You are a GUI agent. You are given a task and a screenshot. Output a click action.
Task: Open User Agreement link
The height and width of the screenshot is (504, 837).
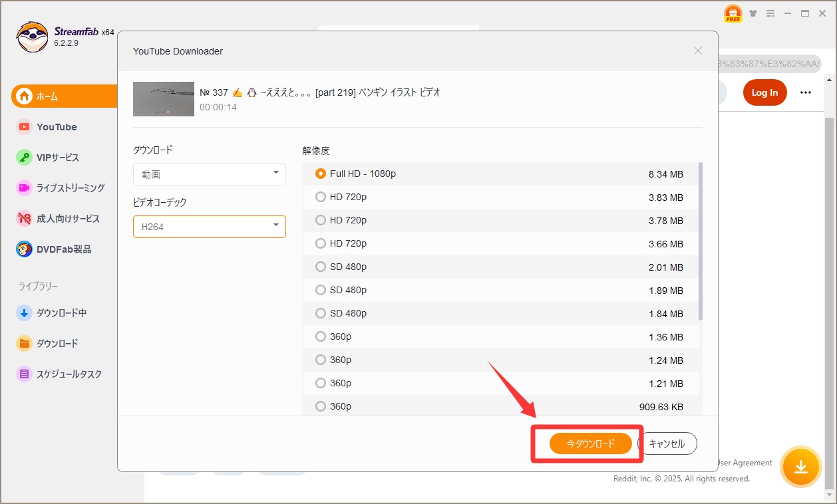point(745,463)
